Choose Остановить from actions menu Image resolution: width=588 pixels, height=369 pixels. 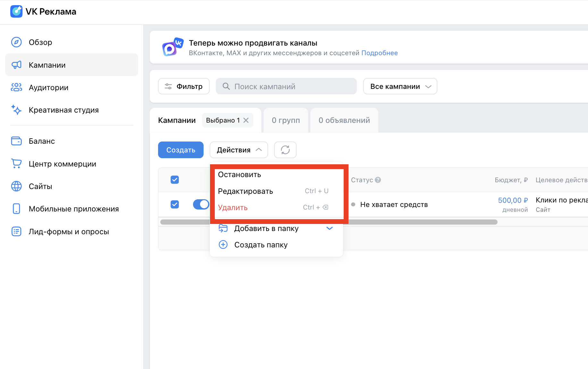coord(239,175)
